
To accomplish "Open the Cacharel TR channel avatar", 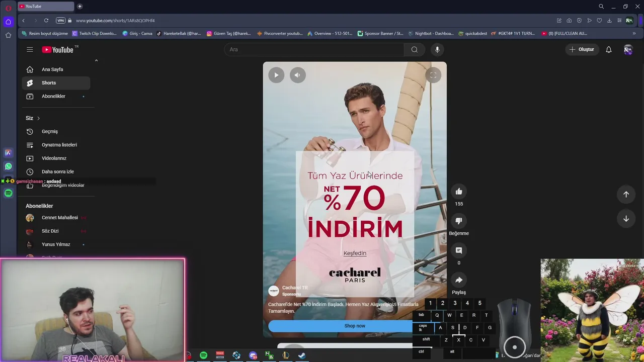I will [274, 291].
